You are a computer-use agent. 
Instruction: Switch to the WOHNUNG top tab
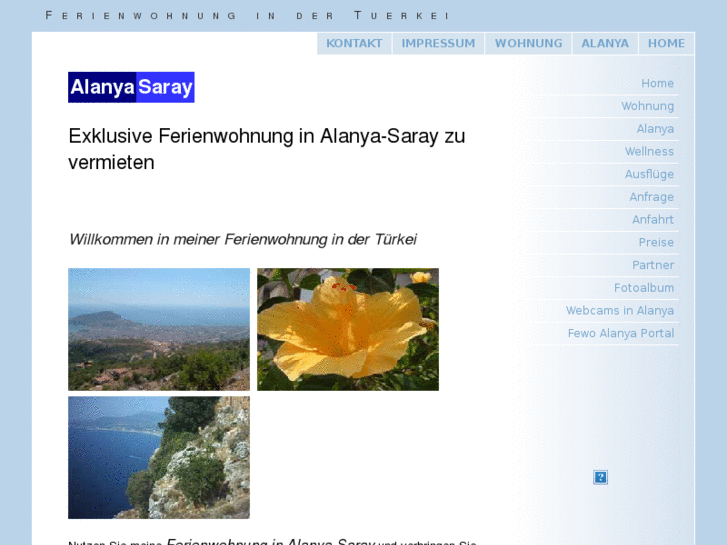528,44
